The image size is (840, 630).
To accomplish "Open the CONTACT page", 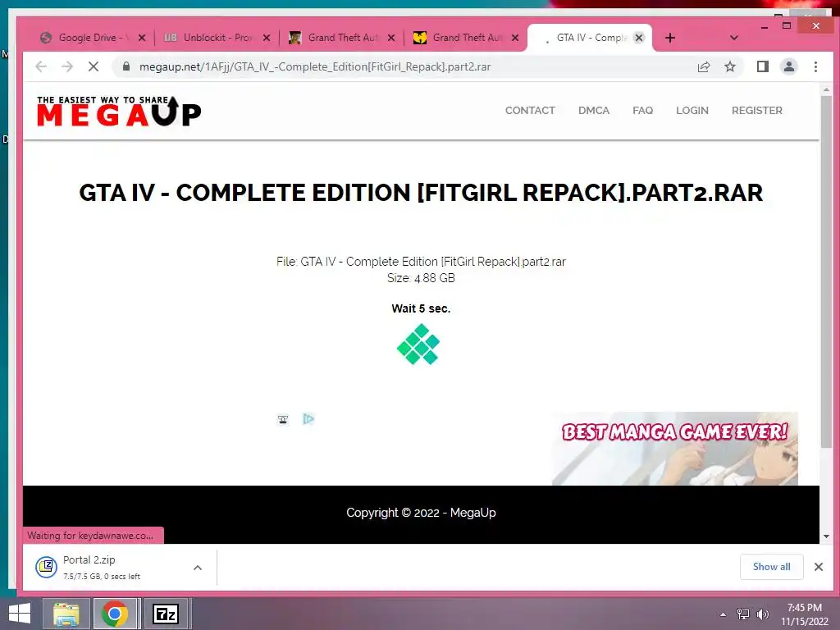I will [x=530, y=111].
